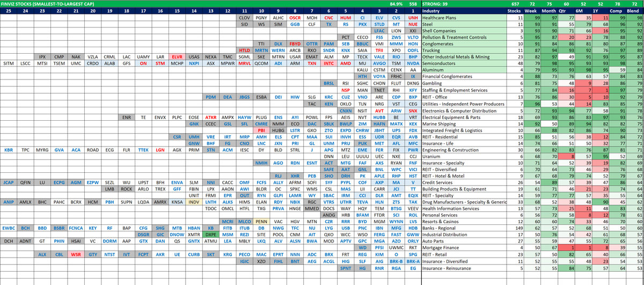Image resolution: width=644 pixels, height=285 pixels.
Task: Click the red UNH ticker cell
Action: point(413,18)
